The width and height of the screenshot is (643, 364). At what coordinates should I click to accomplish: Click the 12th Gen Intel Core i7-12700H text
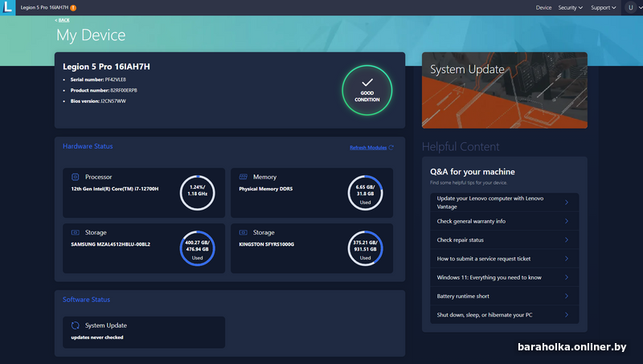pyautogui.click(x=115, y=189)
